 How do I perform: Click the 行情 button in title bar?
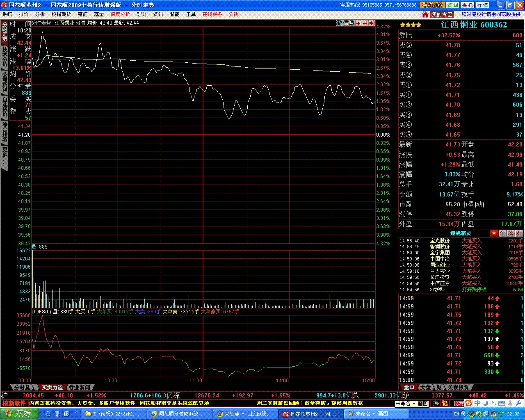point(482,5)
